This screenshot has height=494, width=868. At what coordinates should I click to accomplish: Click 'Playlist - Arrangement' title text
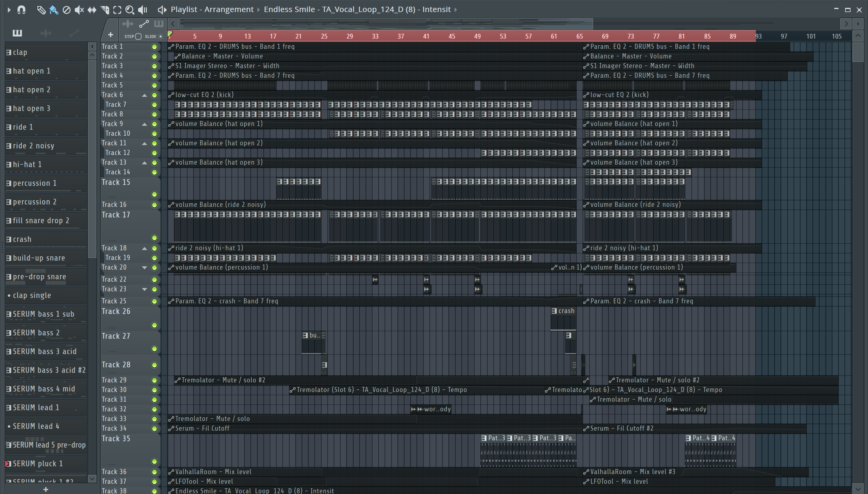[212, 10]
